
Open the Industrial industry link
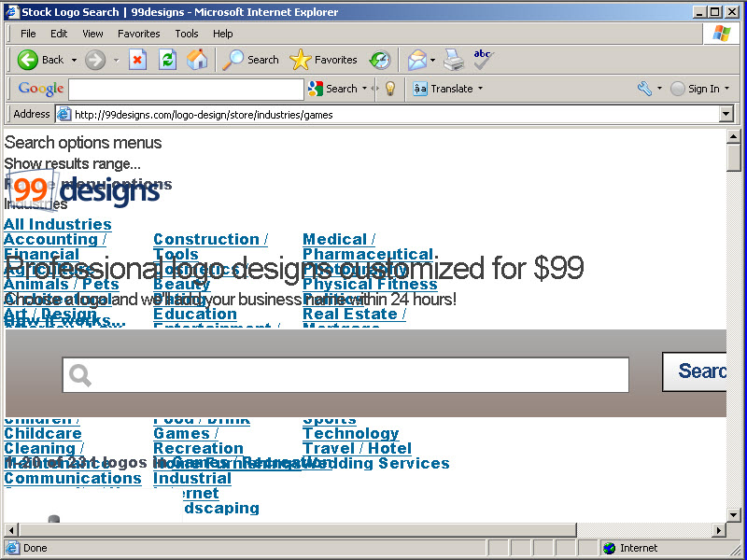[x=192, y=479]
